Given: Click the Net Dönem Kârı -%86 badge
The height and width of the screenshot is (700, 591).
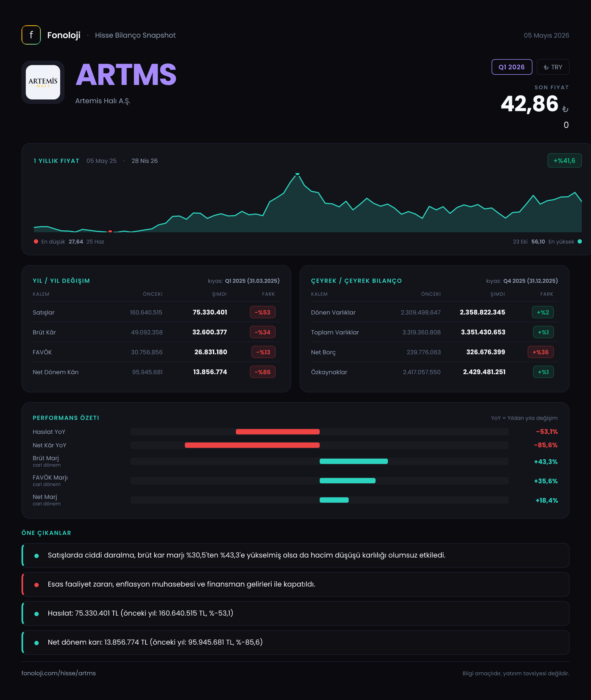Looking at the screenshot, I should pyautogui.click(x=263, y=372).
